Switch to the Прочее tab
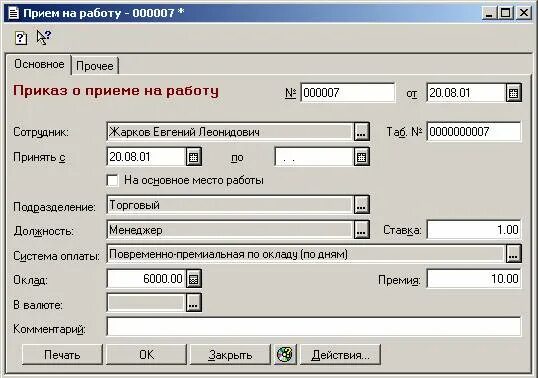Viewport: 538px width, 378px height. point(95,66)
